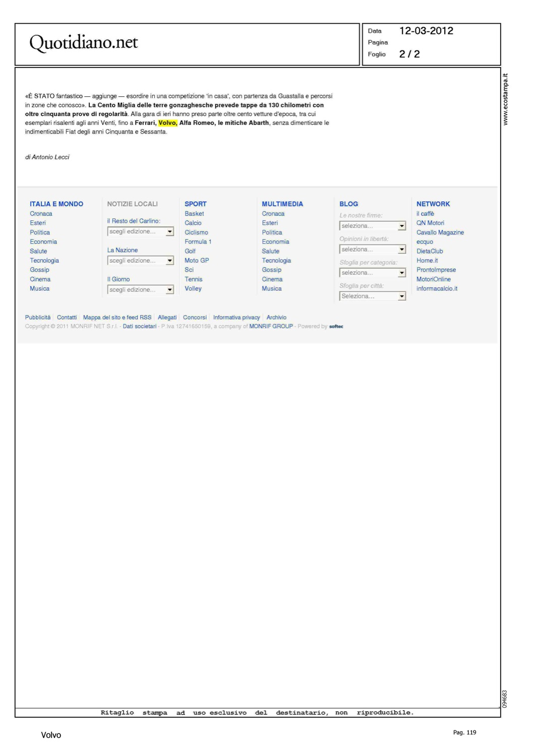The width and height of the screenshot is (539, 756).
Task: Visit the Cavallo Magazine network link
Action: pyautogui.click(x=440, y=232)
